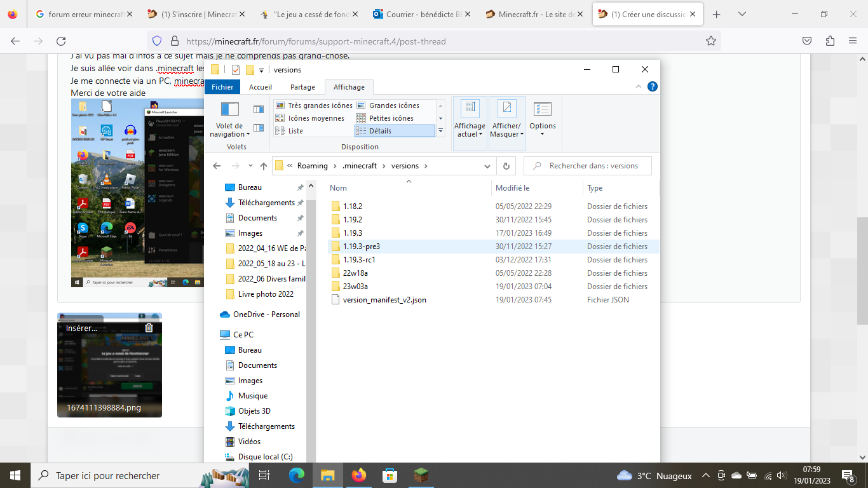Focus the Rechercher dans versions field
The width and height of the screenshot is (868, 488).
coord(588,166)
